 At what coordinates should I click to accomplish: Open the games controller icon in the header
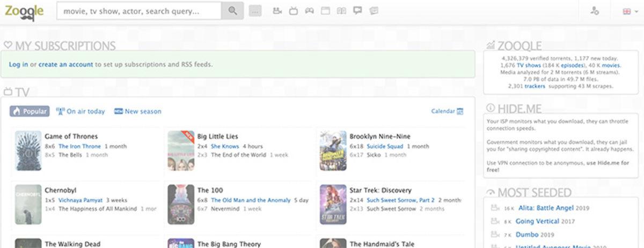click(x=310, y=11)
